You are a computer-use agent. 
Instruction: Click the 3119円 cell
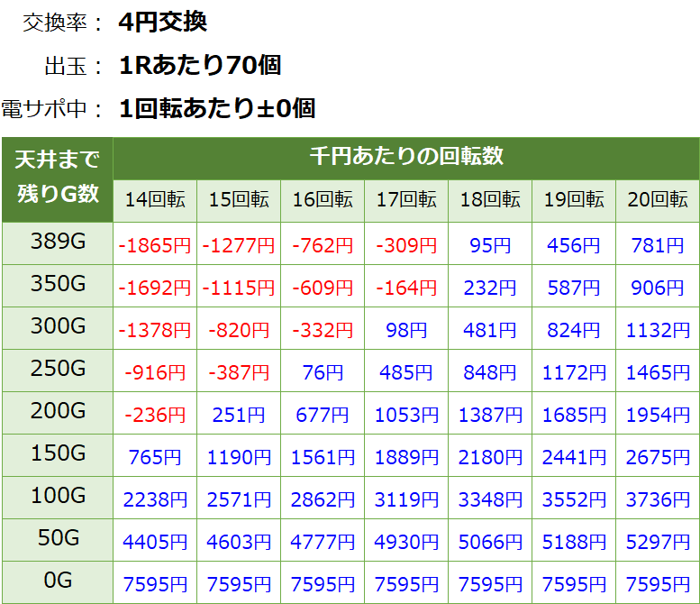click(406, 498)
